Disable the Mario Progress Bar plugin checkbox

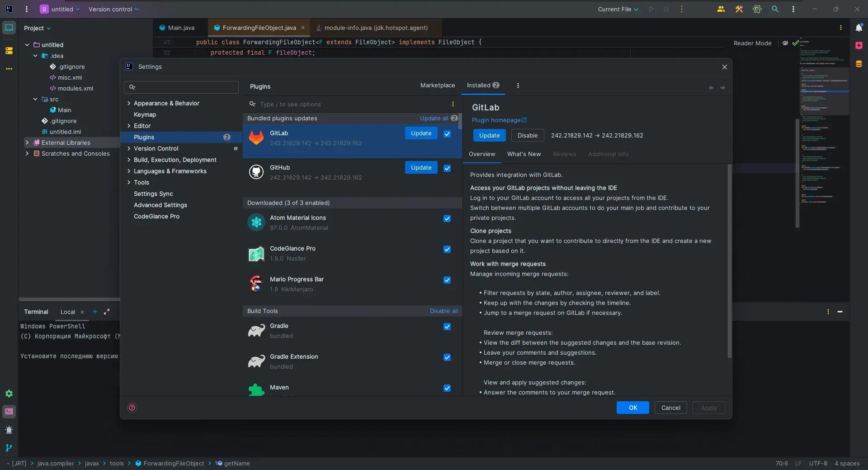coord(447,280)
